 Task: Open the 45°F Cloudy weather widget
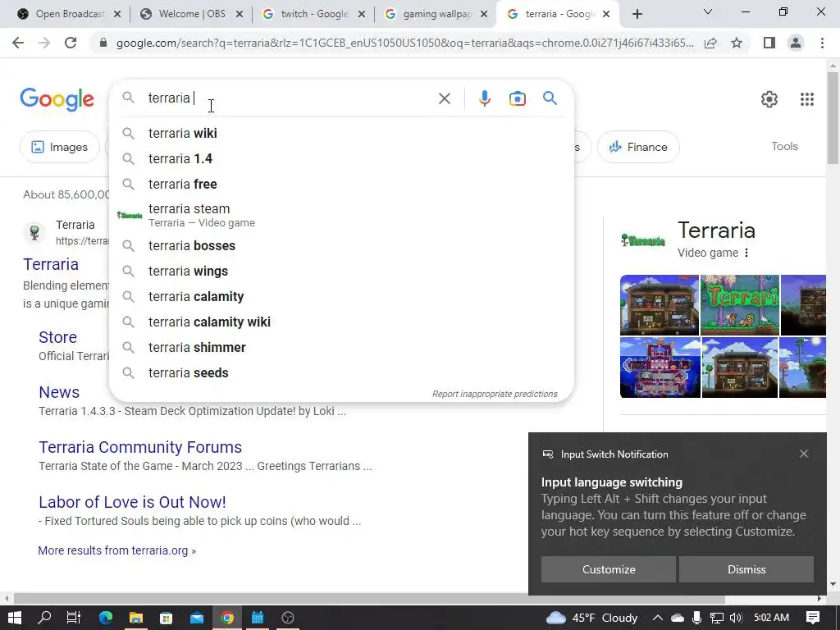coord(592,618)
